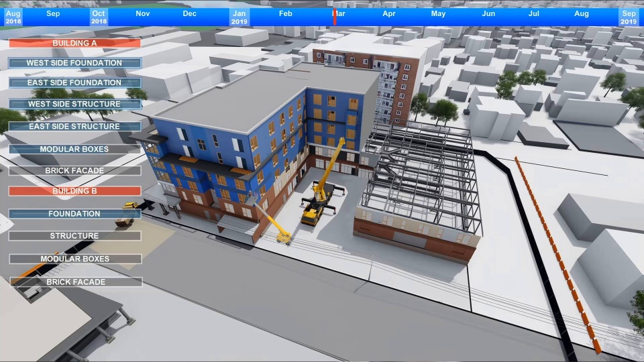Screen dimensions: 644x362
Task: Click the orange construction fence barrier
Action: (555, 250)
